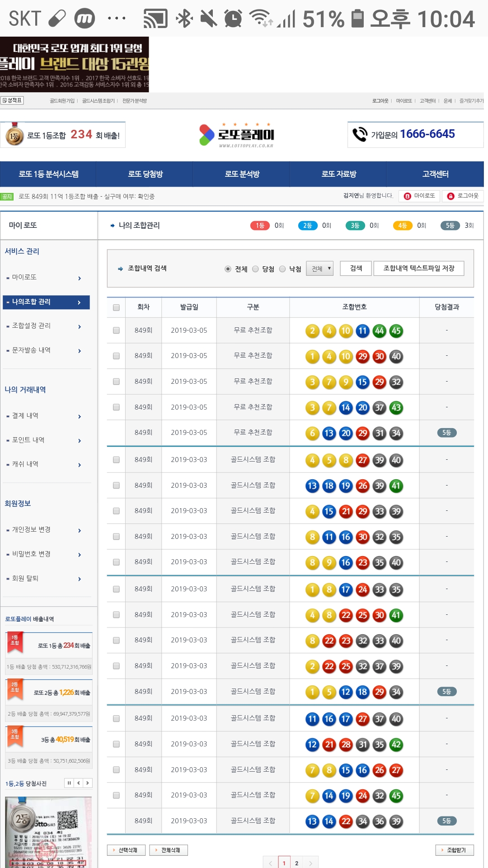488x868 pixels.
Task: Show the previous winning photo using the left arrow
Action: pyautogui.click(x=78, y=783)
